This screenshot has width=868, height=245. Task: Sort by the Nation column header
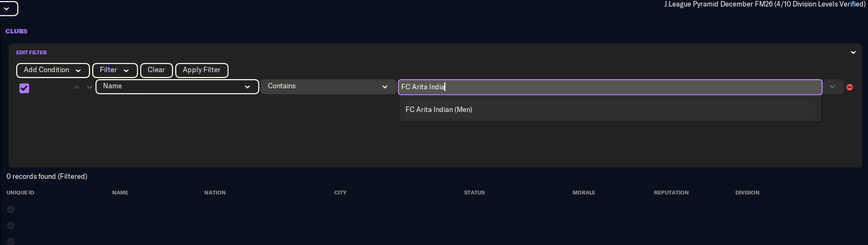[x=215, y=193]
